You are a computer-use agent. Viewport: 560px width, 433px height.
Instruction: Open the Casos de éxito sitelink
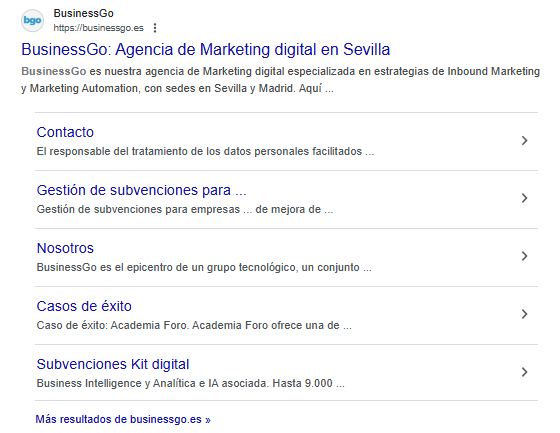tap(84, 306)
